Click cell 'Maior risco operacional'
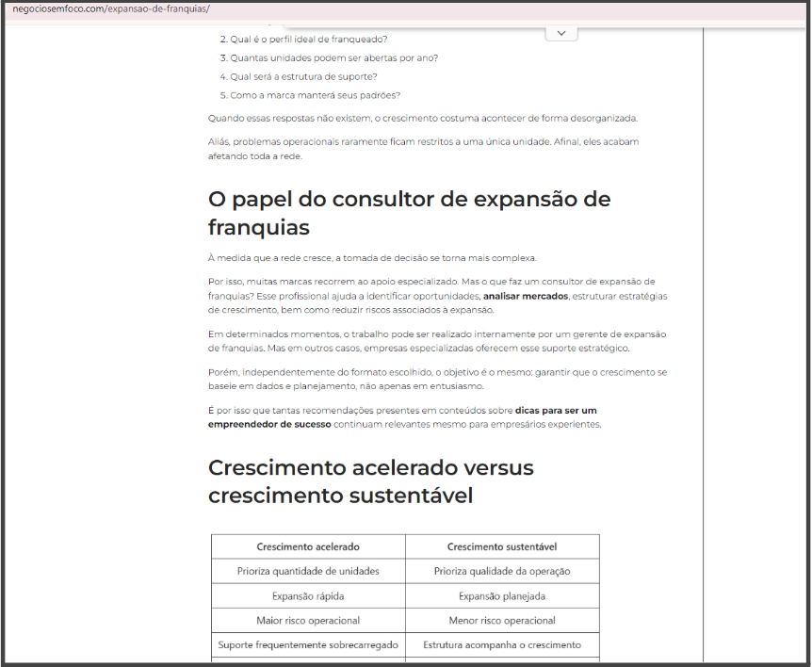The image size is (812, 667). tap(308, 621)
